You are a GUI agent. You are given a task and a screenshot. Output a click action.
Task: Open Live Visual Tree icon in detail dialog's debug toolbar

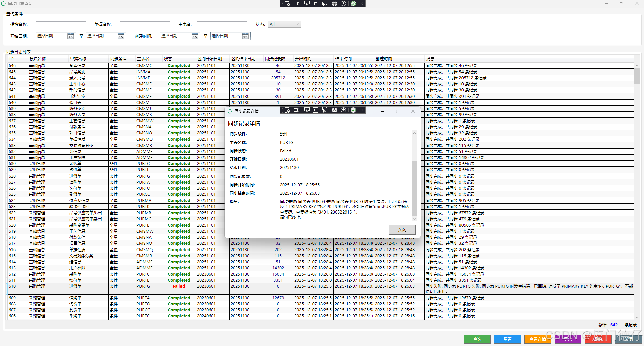point(287,110)
